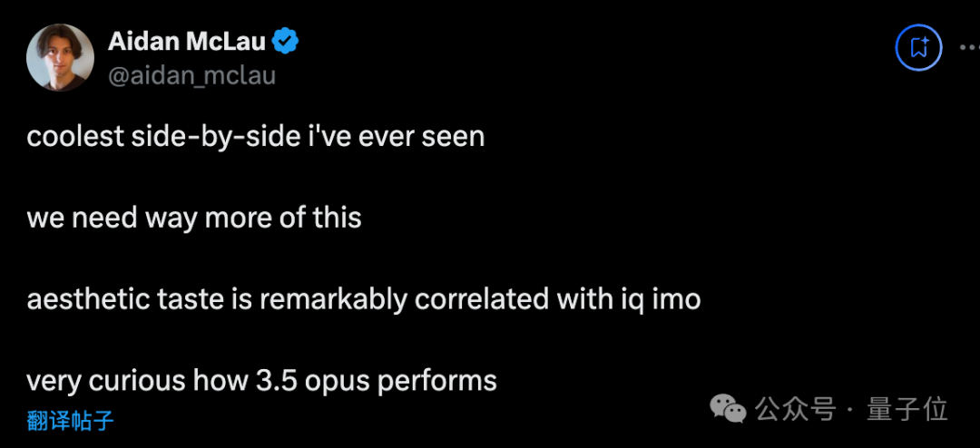The height and width of the screenshot is (448, 980).
Task: Click the 公众号 watermark text
Action: pos(796,410)
